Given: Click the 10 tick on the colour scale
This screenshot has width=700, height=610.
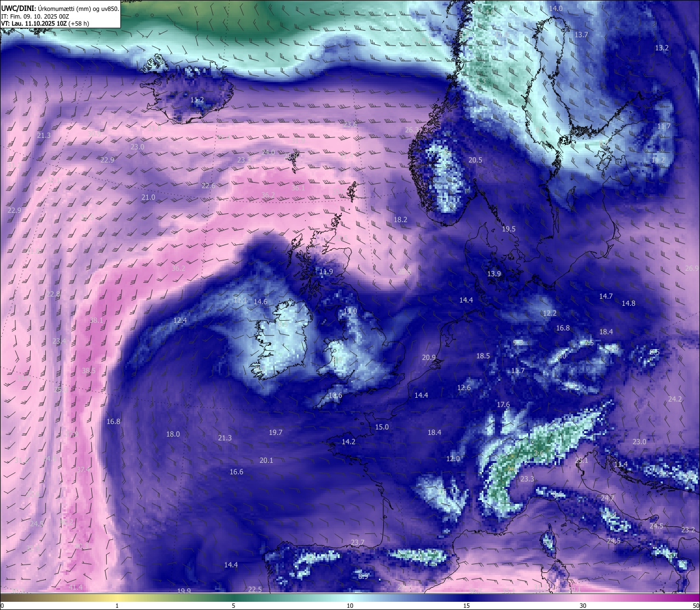Looking at the screenshot, I should [x=350, y=606].
